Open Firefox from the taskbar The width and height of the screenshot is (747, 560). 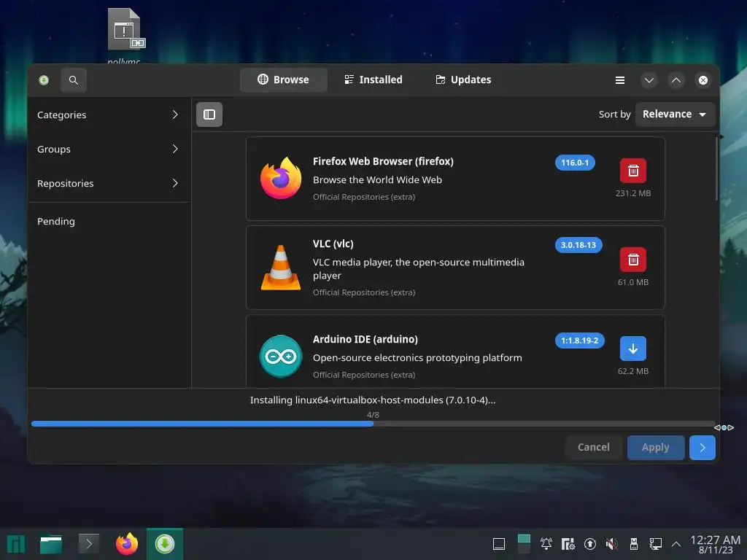click(x=127, y=544)
